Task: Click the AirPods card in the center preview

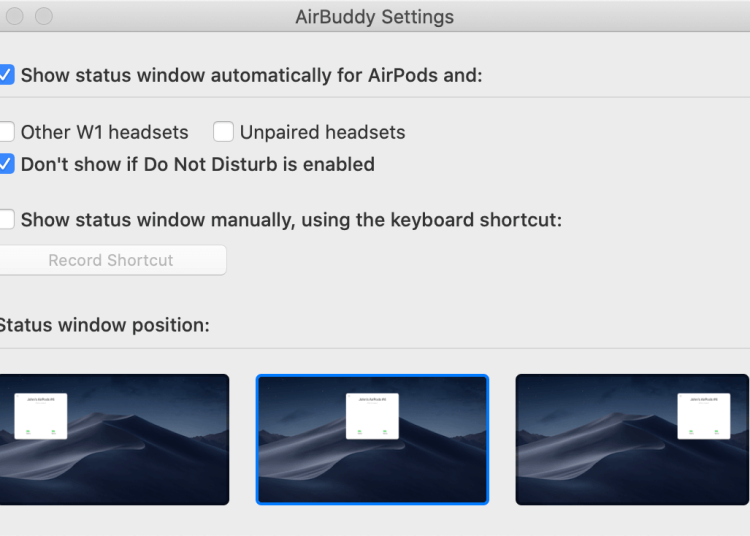Action: point(372,415)
